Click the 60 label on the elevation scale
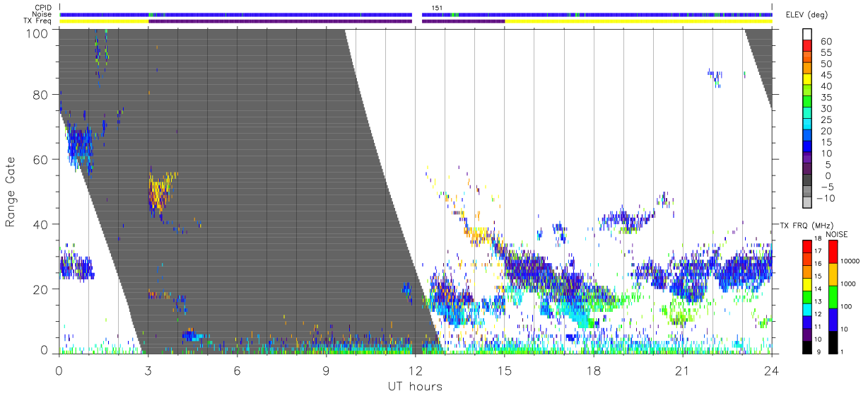This screenshot has width=868, height=401. point(826,41)
